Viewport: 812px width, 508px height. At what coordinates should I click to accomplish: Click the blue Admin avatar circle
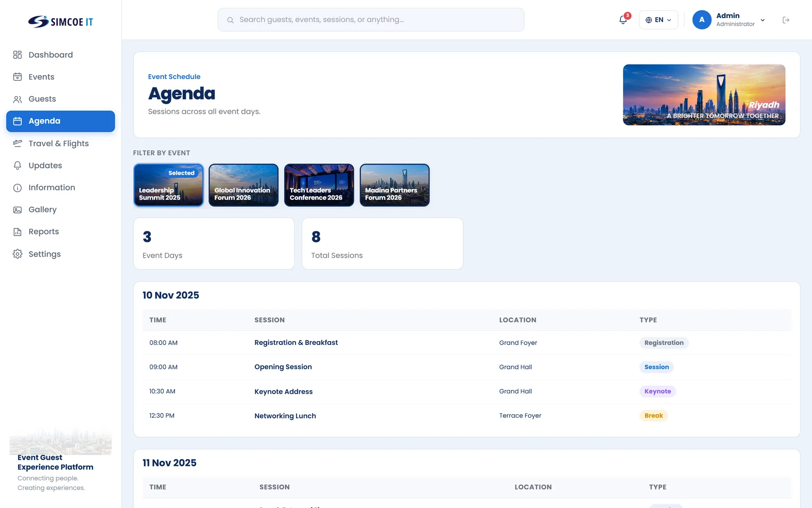[x=701, y=20]
